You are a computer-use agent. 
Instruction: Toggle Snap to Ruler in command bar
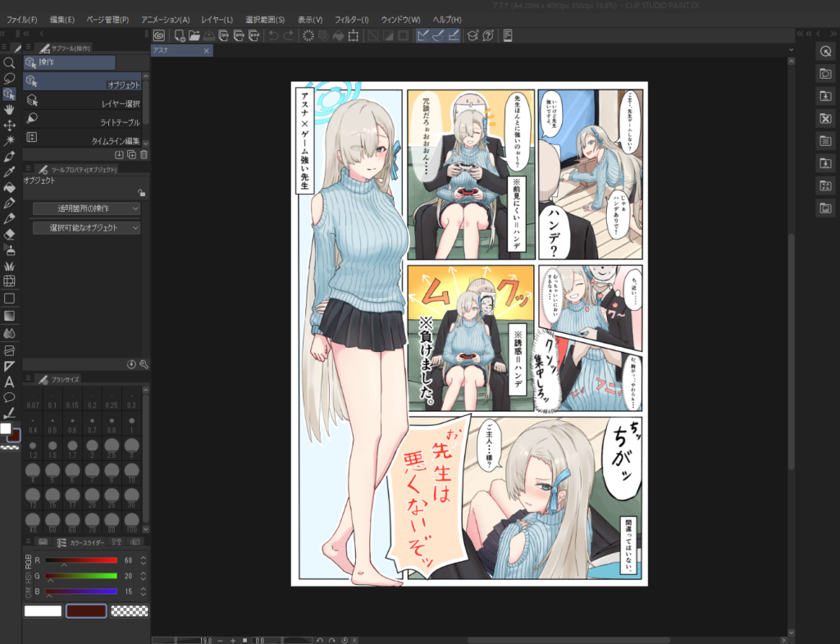pyautogui.click(x=422, y=36)
